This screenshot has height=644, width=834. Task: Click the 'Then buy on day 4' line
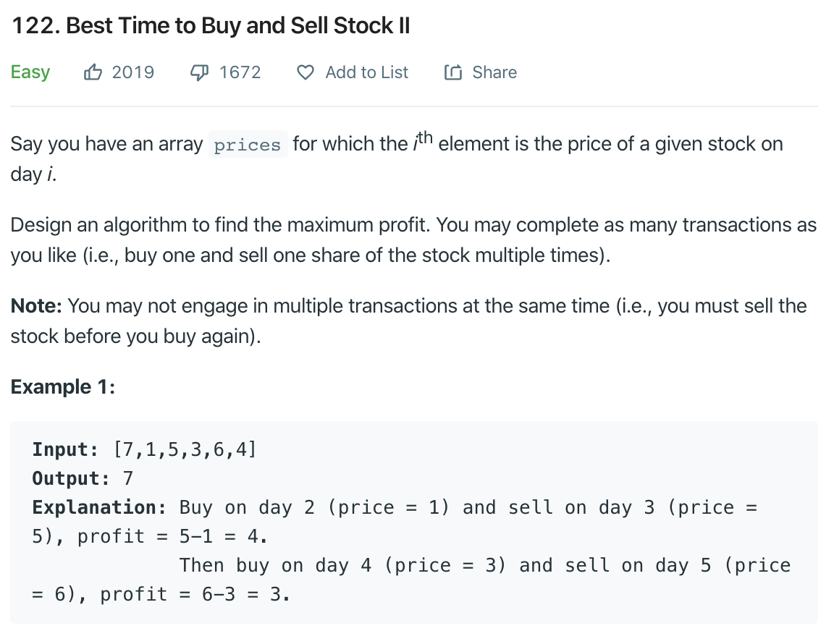coord(484,565)
